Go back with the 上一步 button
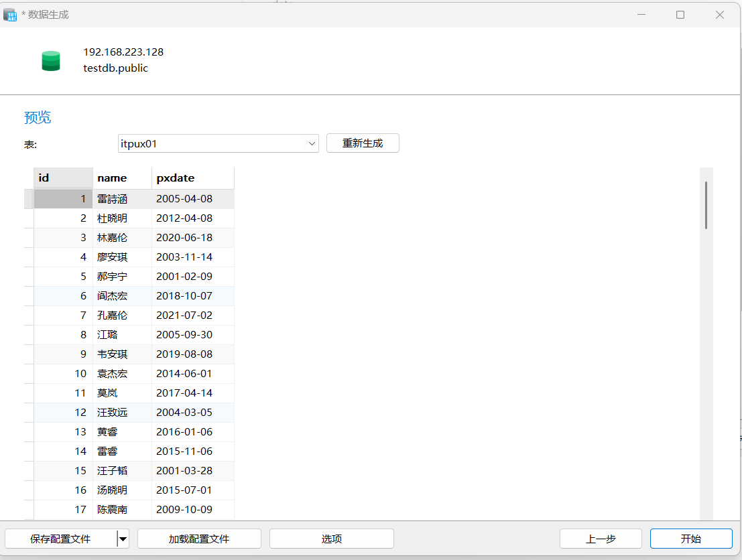Image resolution: width=742 pixels, height=560 pixels. pos(601,539)
